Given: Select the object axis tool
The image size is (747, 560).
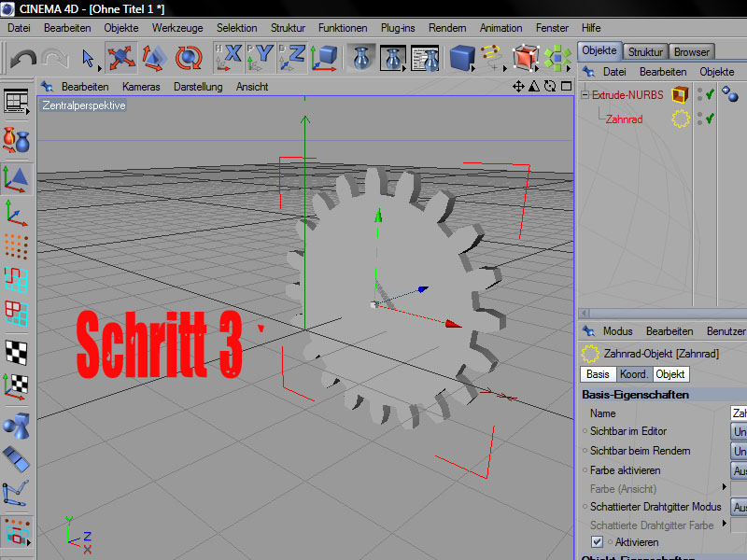Looking at the screenshot, I should [x=16, y=213].
